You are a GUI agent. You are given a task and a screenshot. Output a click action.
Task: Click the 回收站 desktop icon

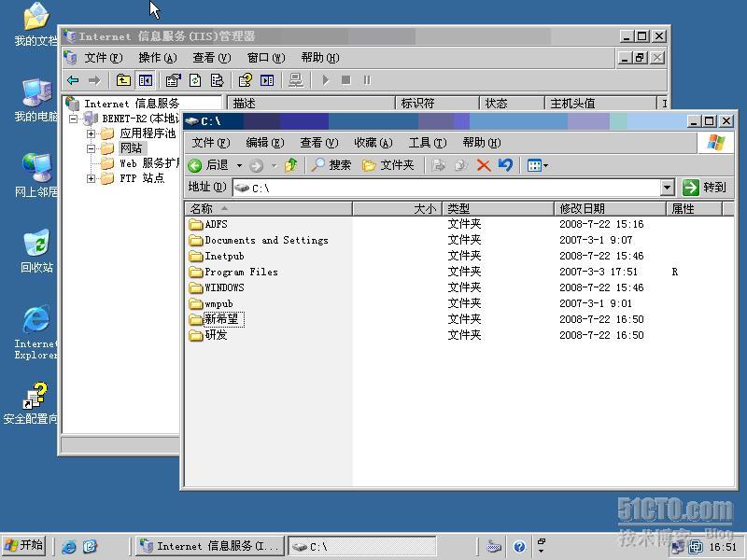point(36,251)
